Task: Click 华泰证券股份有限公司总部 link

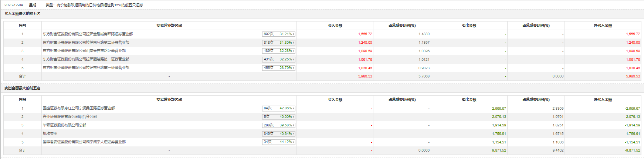Action: tap(64, 125)
